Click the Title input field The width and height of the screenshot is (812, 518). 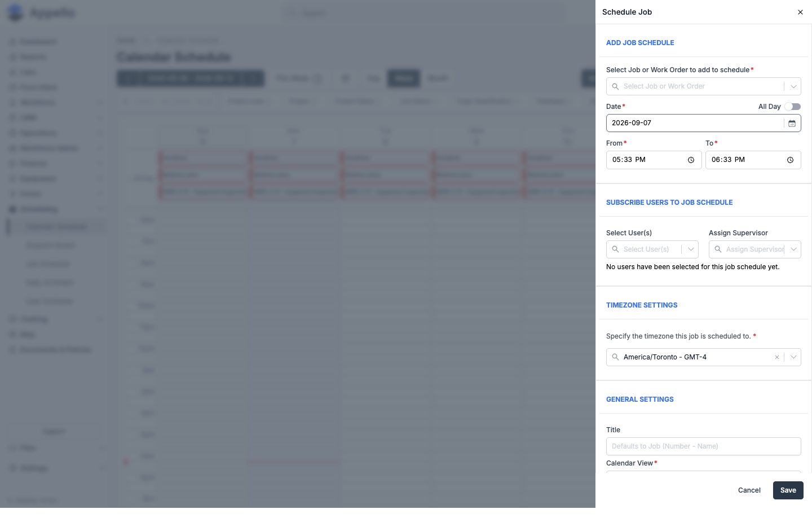[x=704, y=446]
